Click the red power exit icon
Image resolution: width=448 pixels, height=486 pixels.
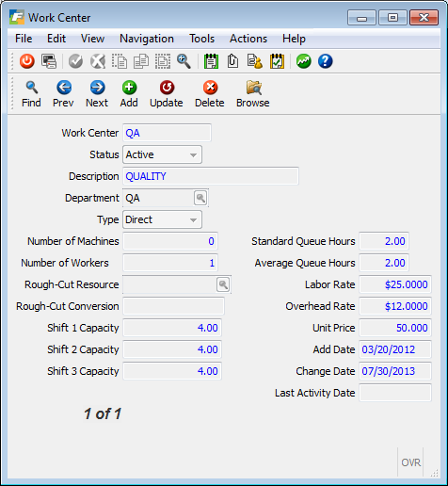pos(27,61)
